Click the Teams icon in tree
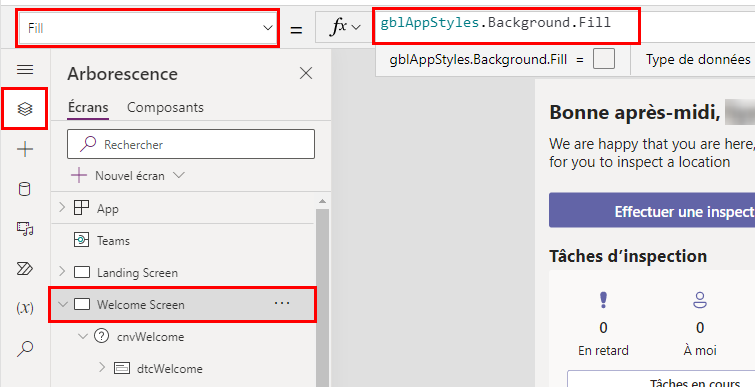 (x=81, y=240)
